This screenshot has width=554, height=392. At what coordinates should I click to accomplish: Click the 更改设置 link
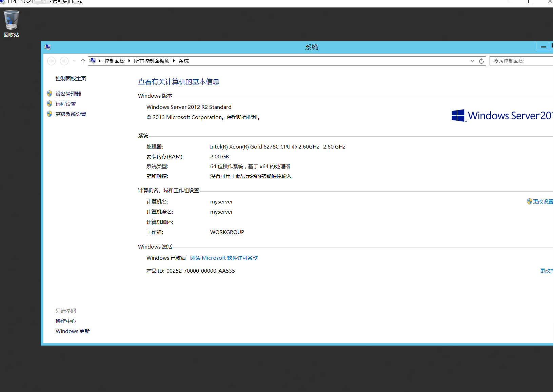click(x=543, y=202)
